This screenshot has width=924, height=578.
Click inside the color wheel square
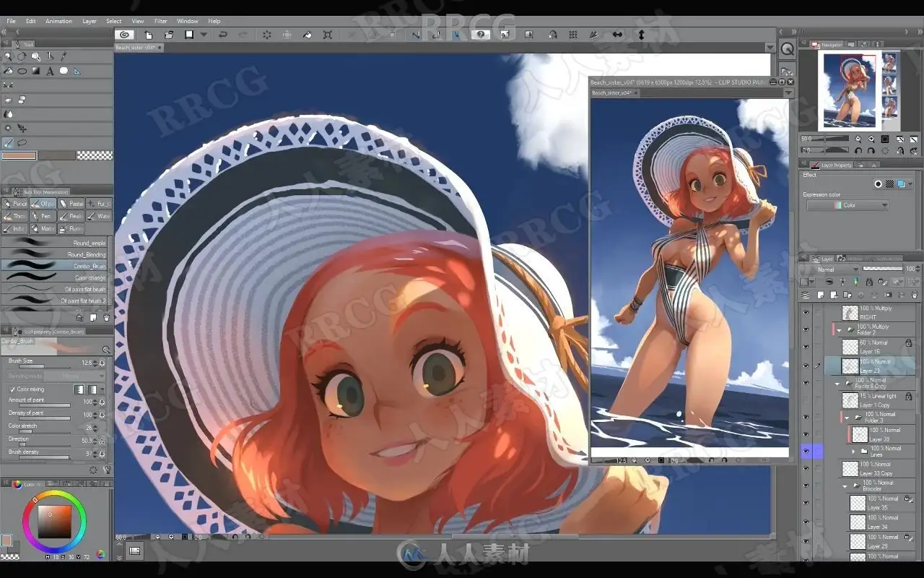click(54, 522)
